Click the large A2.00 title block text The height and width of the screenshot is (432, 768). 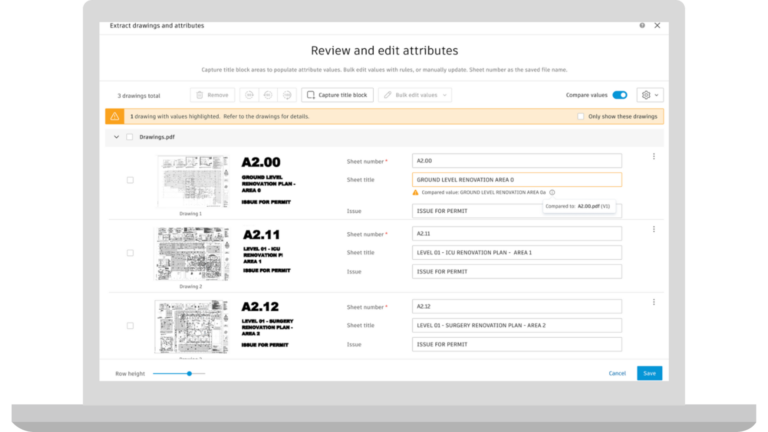click(261, 162)
